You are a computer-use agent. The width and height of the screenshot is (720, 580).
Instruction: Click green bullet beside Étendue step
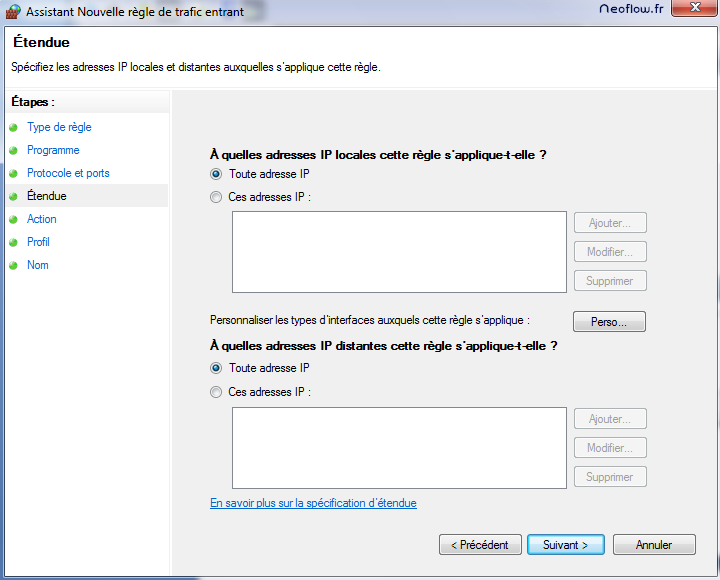[x=14, y=197]
